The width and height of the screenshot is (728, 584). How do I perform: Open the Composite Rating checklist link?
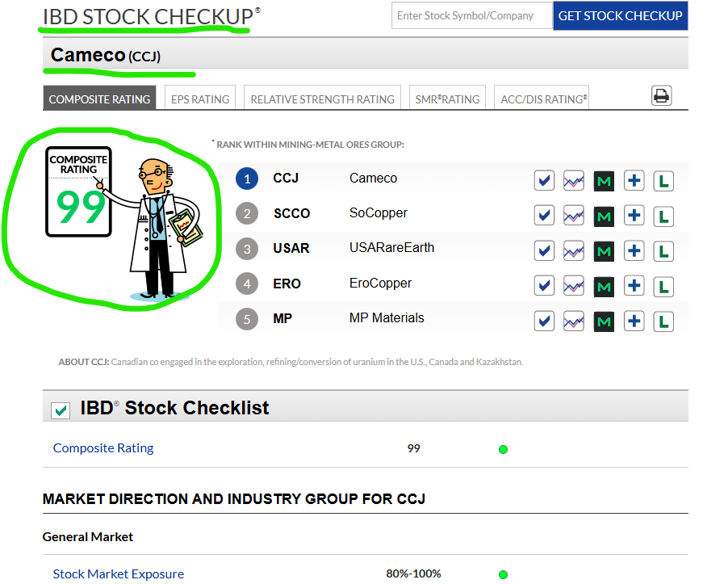pyautogui.click(x=103, y=447)
